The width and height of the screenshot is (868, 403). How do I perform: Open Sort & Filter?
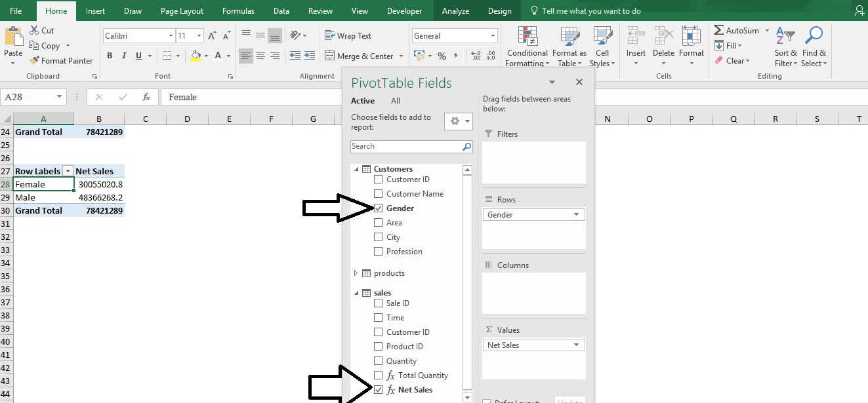click(x=785, y=47)
